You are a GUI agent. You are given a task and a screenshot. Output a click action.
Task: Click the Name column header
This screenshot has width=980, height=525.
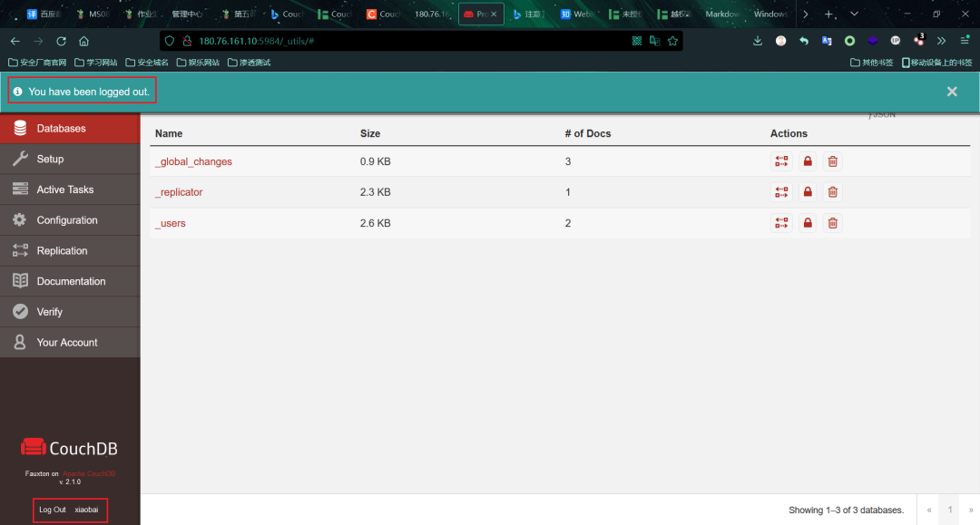(169, 133)
